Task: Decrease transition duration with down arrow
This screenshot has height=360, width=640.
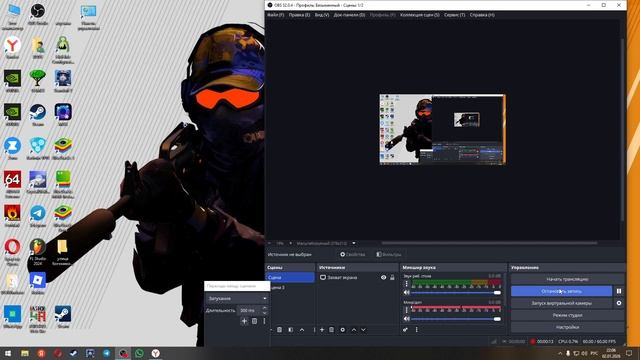Action: (264, 313)
